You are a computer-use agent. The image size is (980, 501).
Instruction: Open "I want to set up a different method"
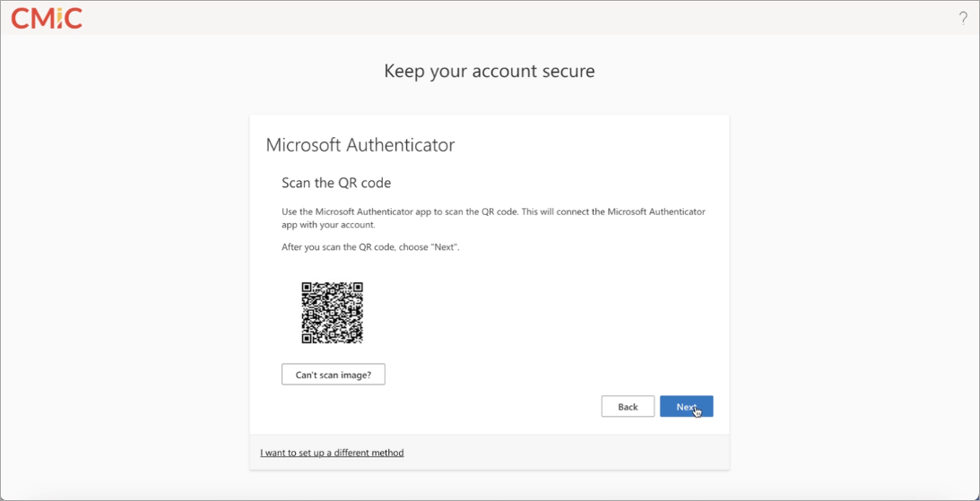pyautogui.click(x=332, y=453)
